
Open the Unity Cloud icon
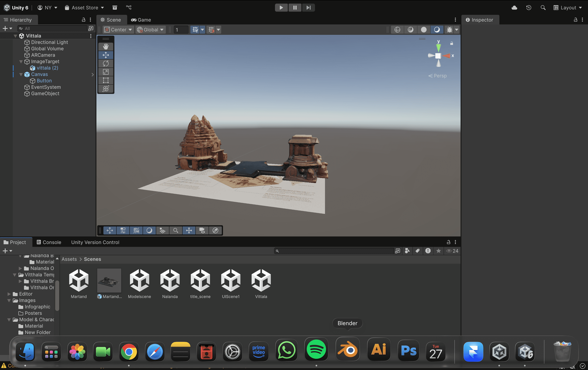(x=514, y=8)
